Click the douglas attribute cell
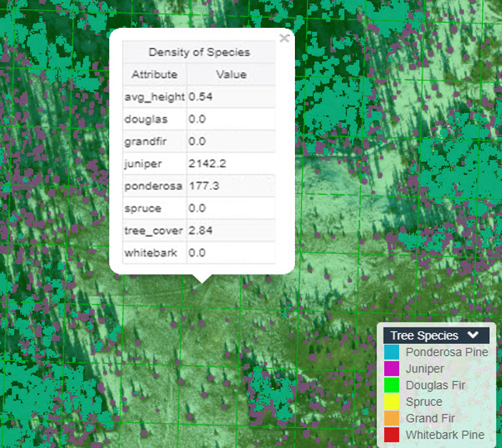 [x=155, y=119]
